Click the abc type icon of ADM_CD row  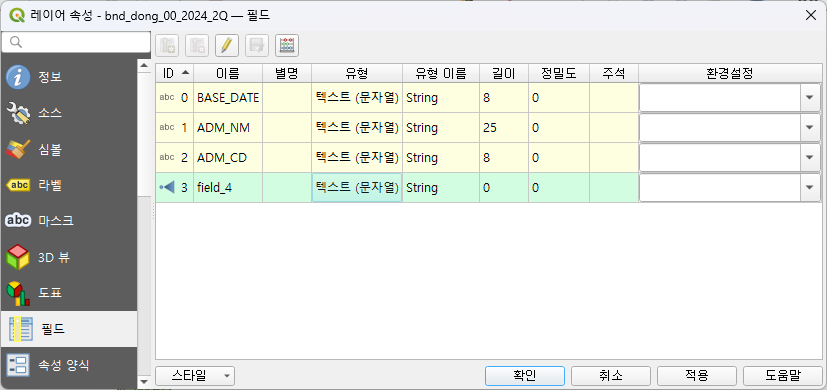167,157
